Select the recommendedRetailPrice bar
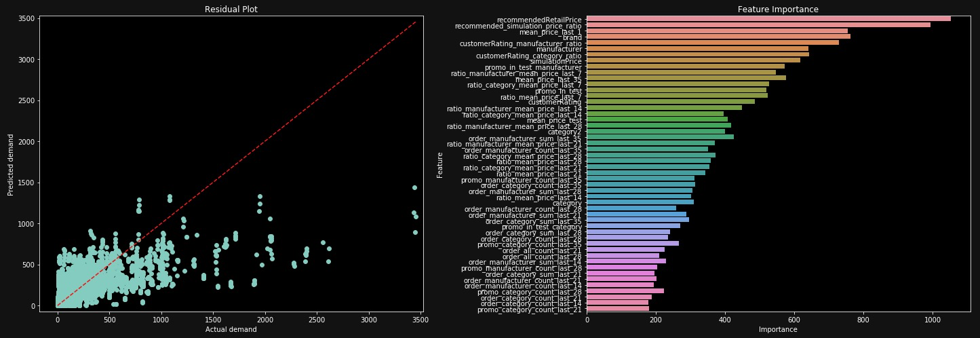This screenshot has width=980, height=338. tap(768, 19)
